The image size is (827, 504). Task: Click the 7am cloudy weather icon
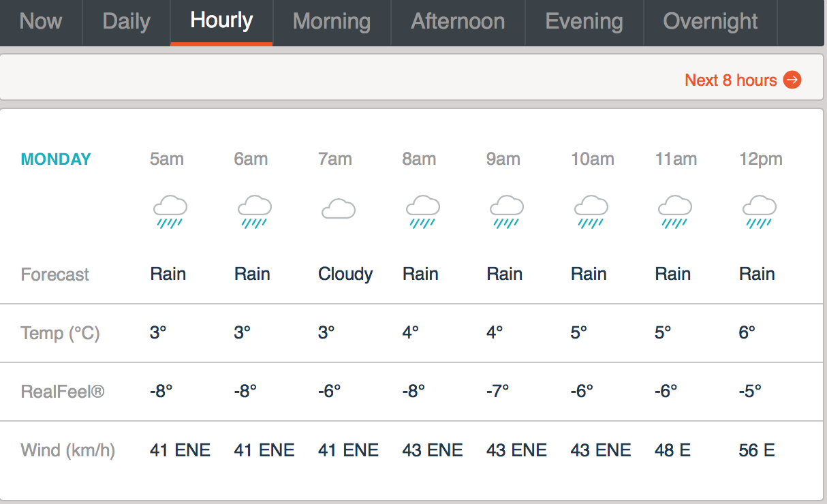(338, 208)
